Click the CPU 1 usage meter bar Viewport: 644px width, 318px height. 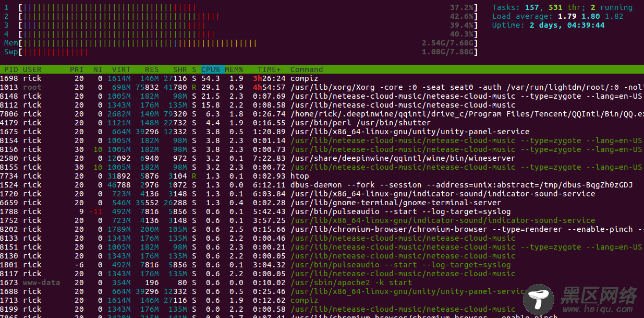(x=248, y=8)
